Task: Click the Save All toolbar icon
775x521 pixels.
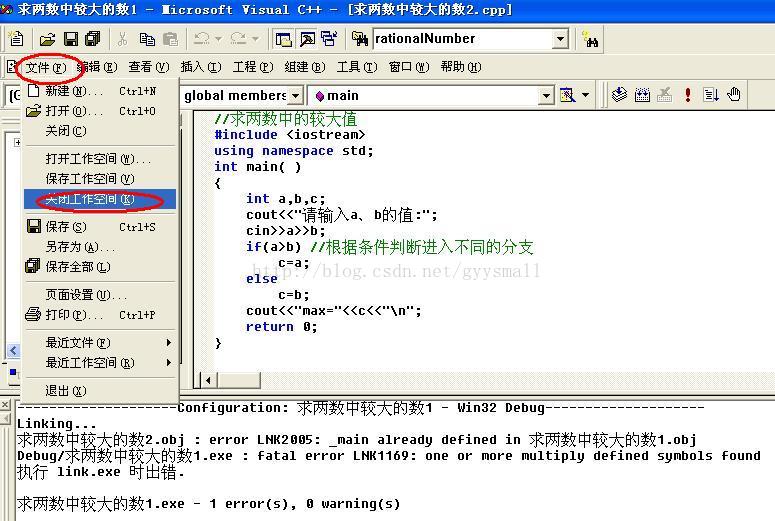Action: (x=92, y=39)
